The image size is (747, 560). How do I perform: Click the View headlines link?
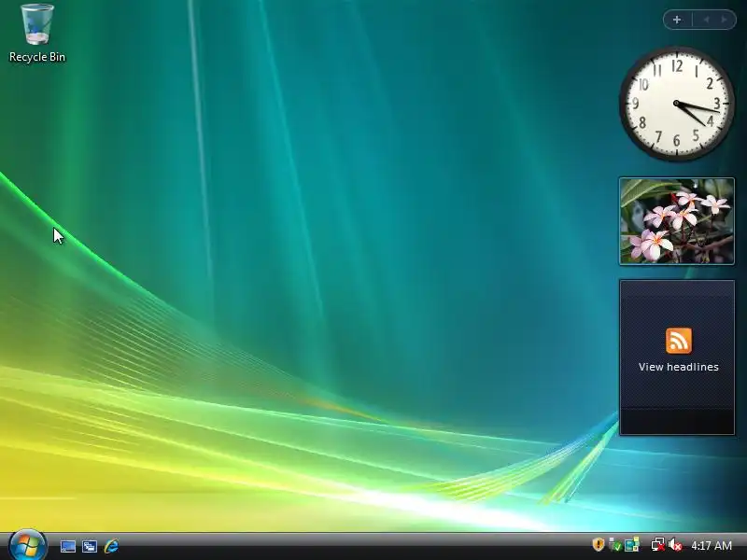679,367
